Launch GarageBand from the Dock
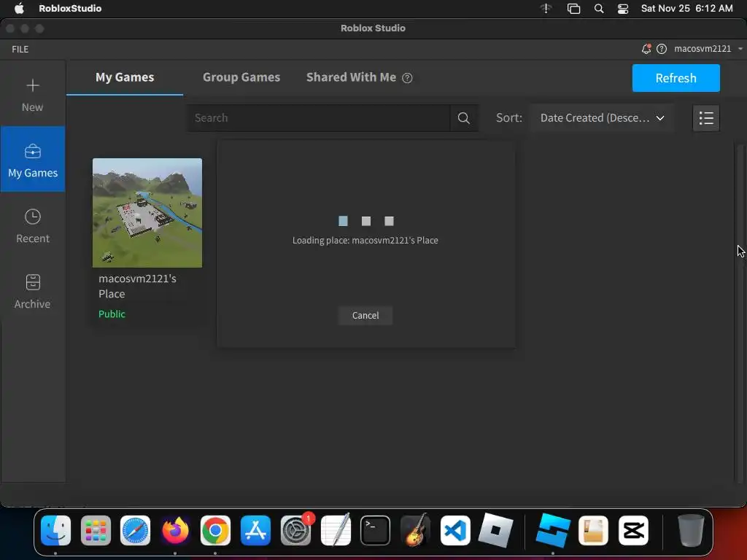Screen dimensions: 747x560 click(415, 530)
